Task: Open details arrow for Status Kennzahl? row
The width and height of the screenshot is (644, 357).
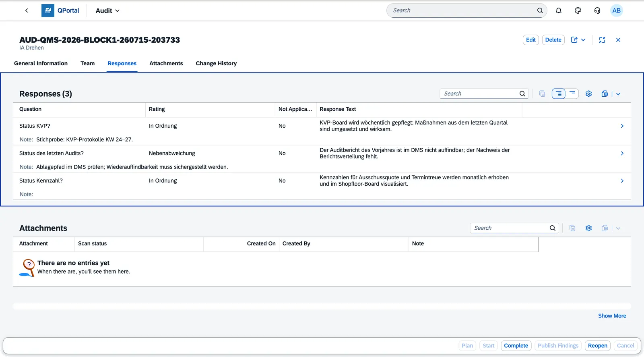Action: (622, 181)
